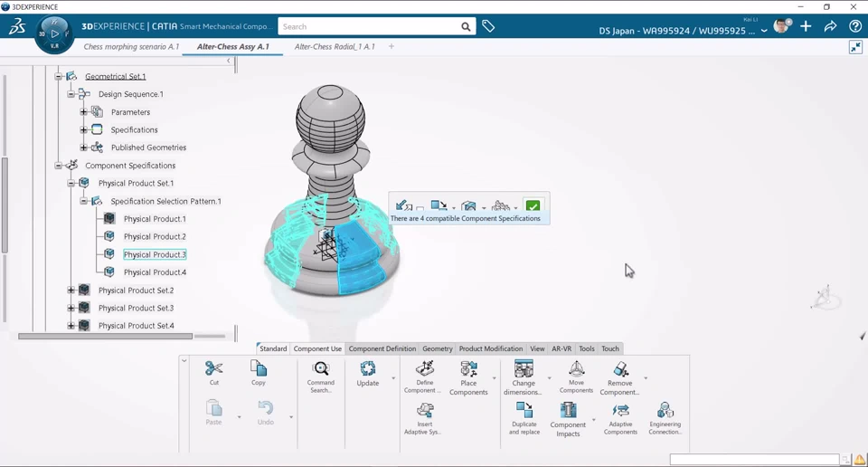The width and height of the screenshot is (868, 467).
Task: Click the tag icon beside search
Action: [x=488, y=26]
